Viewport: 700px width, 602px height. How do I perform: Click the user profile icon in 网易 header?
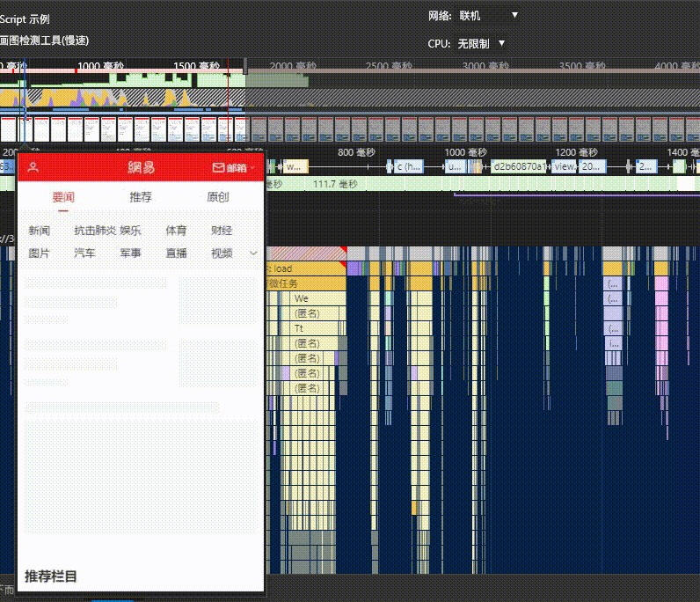pyautogui.click(x=33, y=167)
